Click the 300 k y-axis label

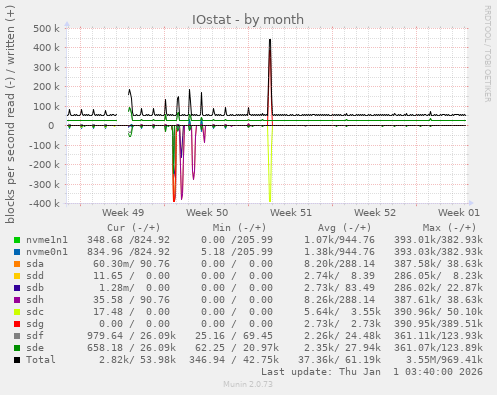(46, 67)
